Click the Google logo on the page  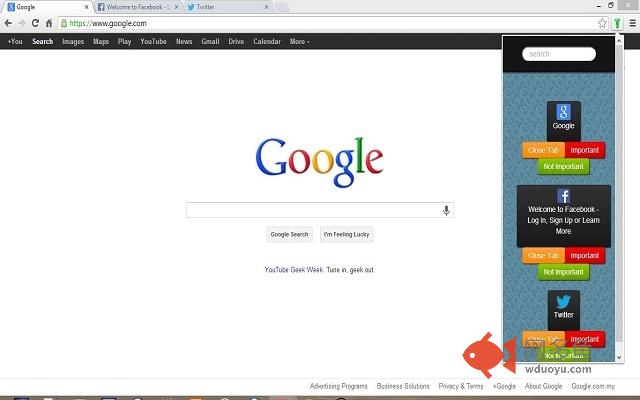coord(319,162)
